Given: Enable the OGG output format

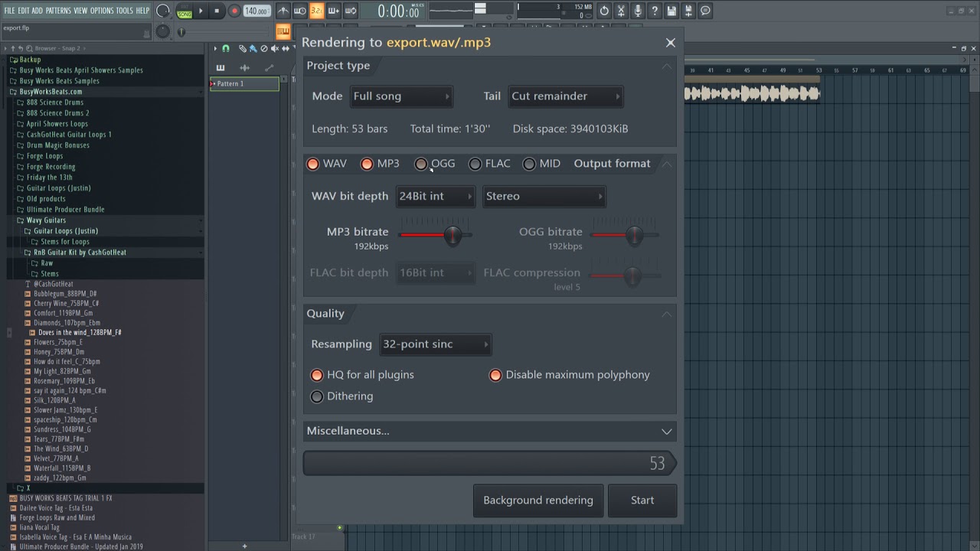Looking at the screenshot, I should click(x=421, y=164).
